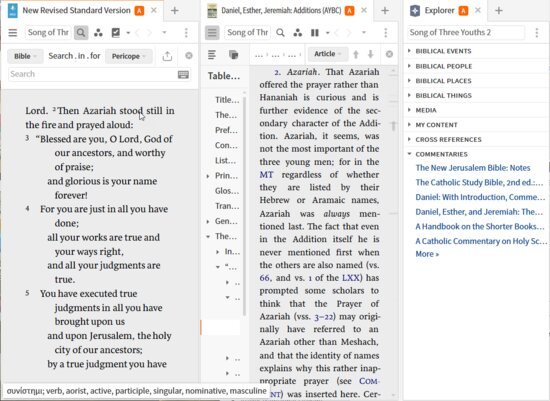The width and height of the screenshot is (550, 401).
Task: Click the New Revised Standard Version tab icon
Action: [13, 11]
